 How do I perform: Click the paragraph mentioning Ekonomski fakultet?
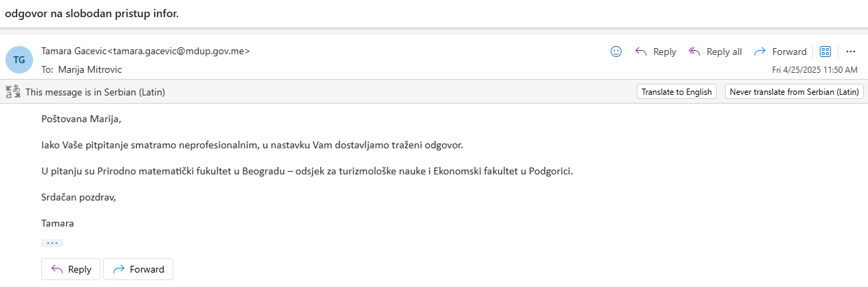tap(307, 171)
